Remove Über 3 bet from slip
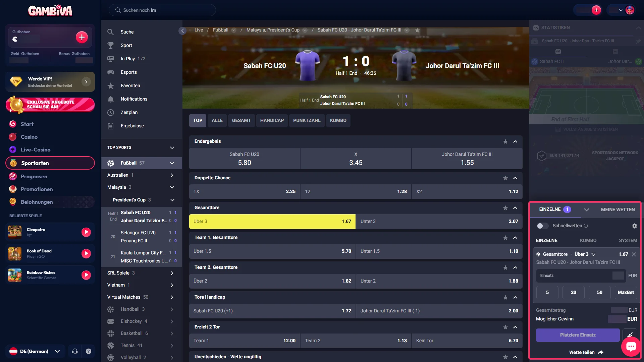Screen dimensions: 644x362 point(634,254)
